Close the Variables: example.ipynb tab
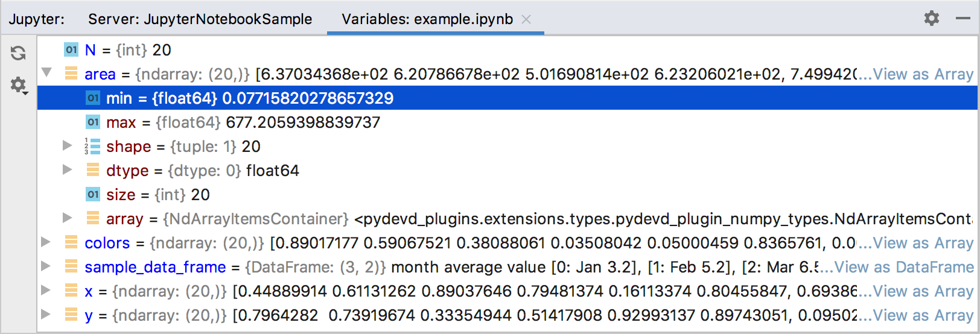The image size is (980, 334). pos(526,19)
